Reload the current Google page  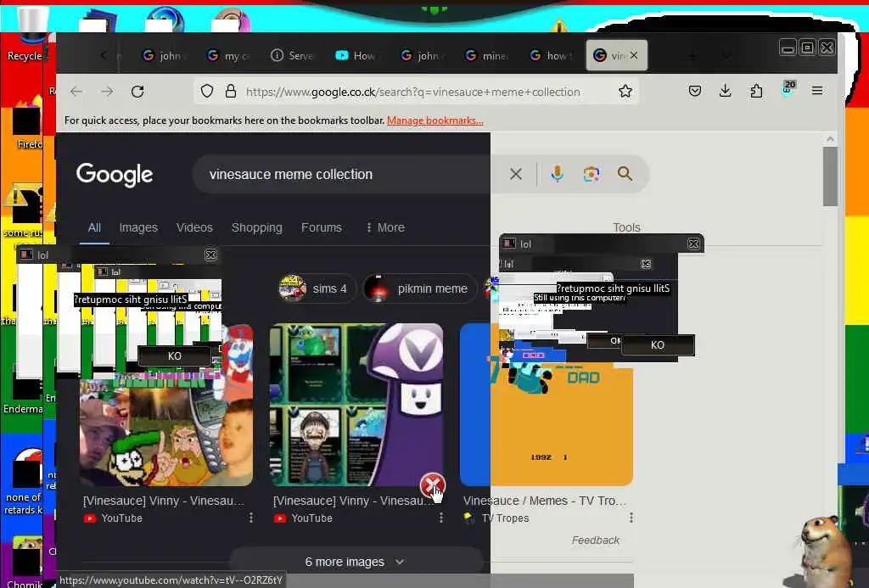[x=137, y=92]
